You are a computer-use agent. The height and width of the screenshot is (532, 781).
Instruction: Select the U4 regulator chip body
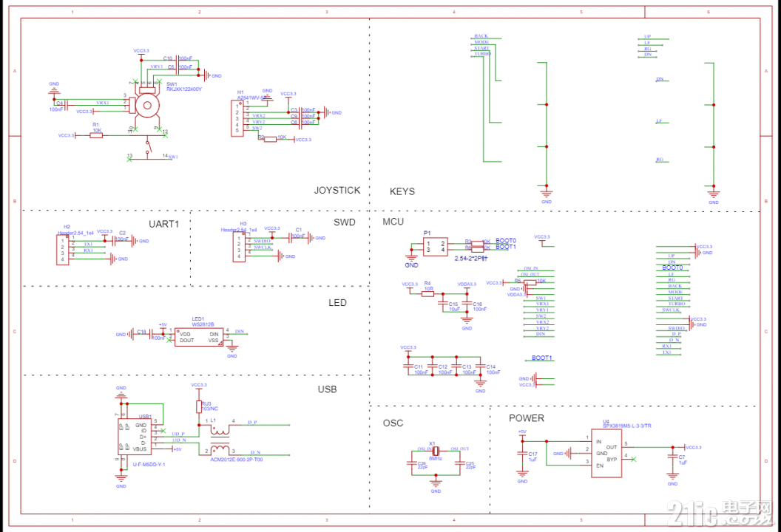(606, 454)
